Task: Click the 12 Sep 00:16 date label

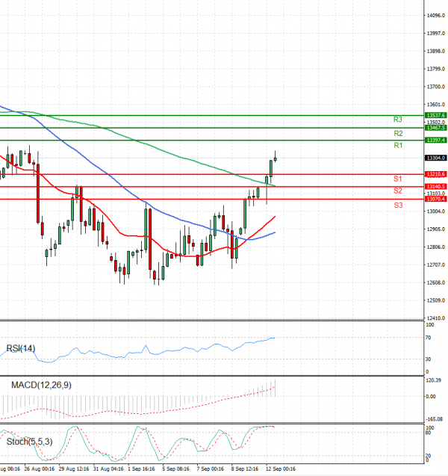Action: (x=281, y=469)
